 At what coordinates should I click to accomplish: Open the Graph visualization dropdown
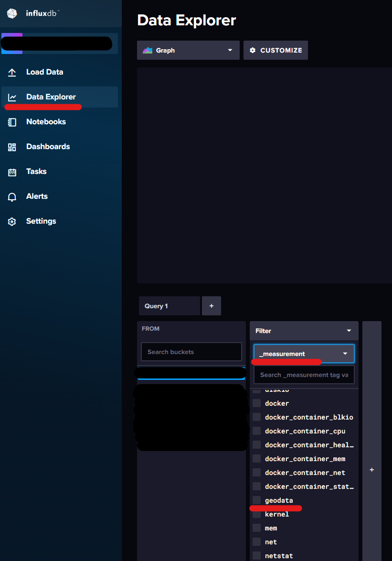pos(188,51)
